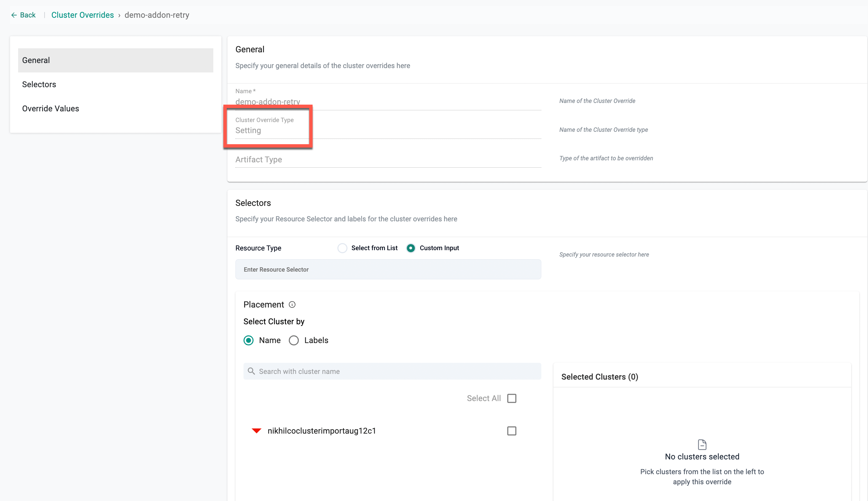Tick the nikhilcoclusterimportaug12c1 checkbox
This screenshot has height=501, width=868.
point(511,431)
